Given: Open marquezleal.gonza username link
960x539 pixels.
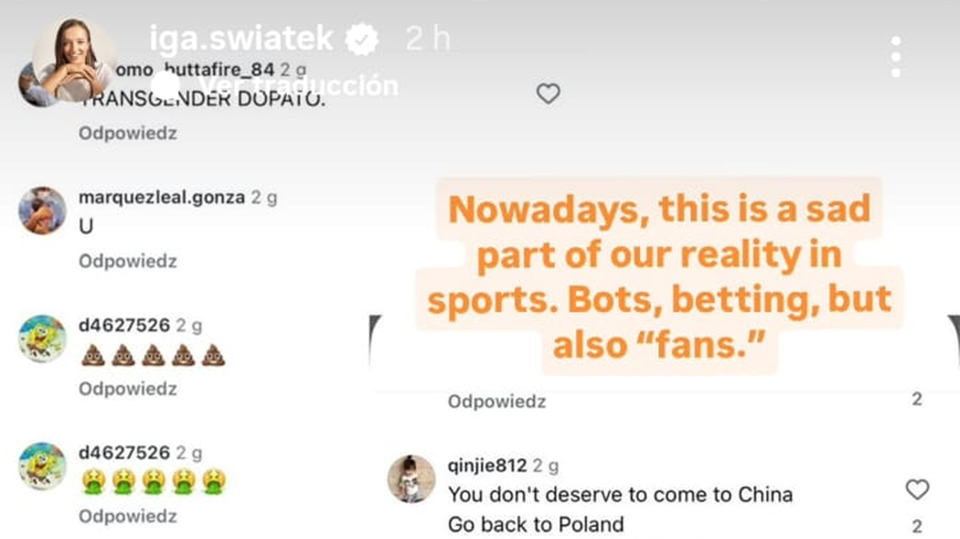Looking at the screenshot, I should (x=161, y=197).
